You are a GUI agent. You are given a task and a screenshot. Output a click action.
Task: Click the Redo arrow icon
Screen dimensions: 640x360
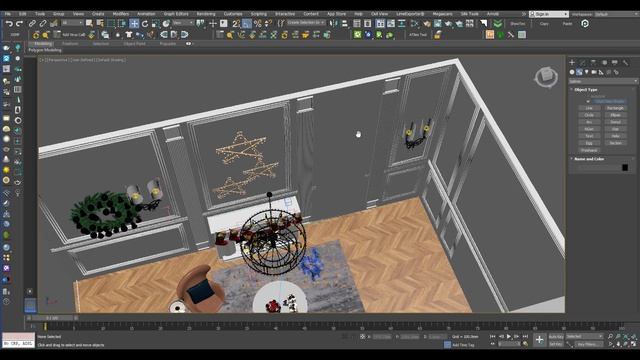[x=18, y=24]
